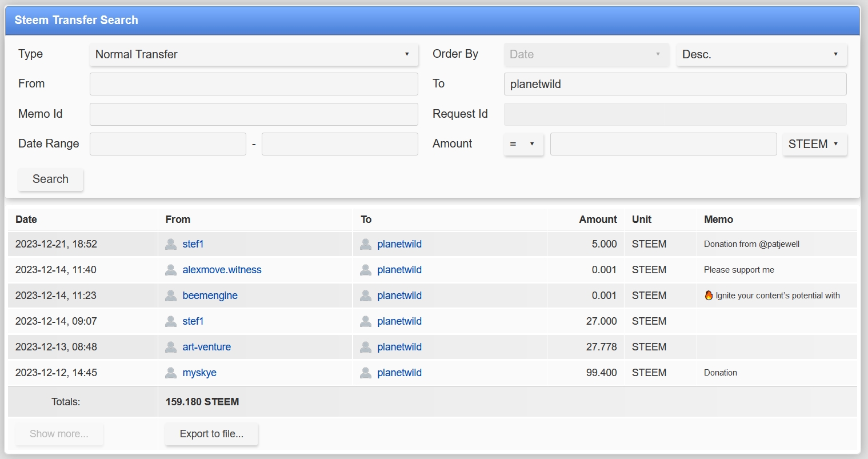Screen dimensions: 868x459
Task: Click the Show more button
Action: (x=59, y=434)
